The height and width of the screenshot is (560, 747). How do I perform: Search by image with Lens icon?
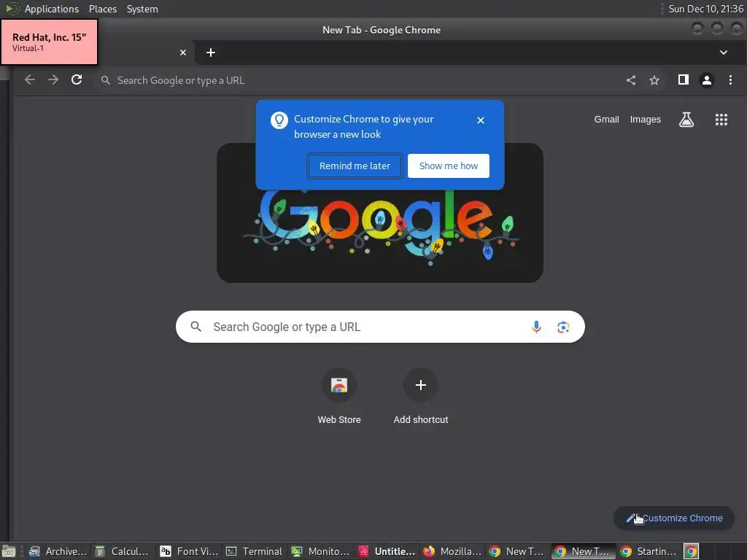coord(563,327)
